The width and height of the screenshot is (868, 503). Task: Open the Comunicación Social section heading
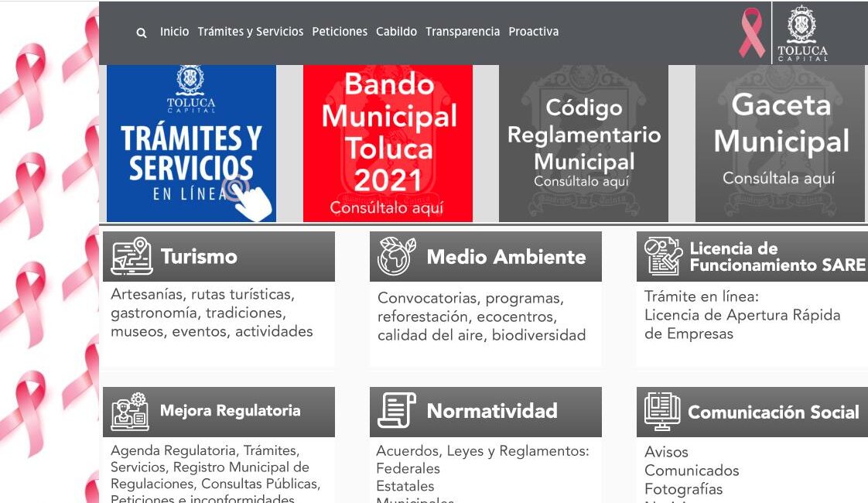774,412
